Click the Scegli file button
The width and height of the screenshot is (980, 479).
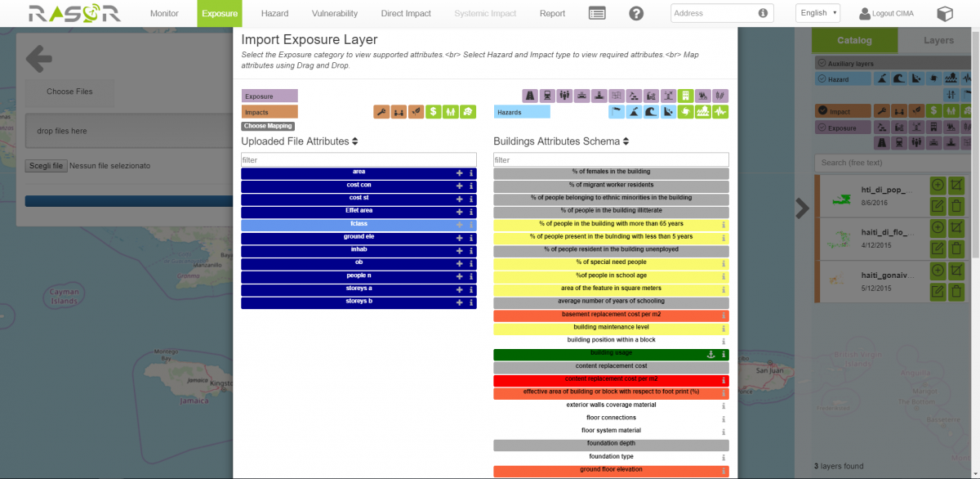46,166
